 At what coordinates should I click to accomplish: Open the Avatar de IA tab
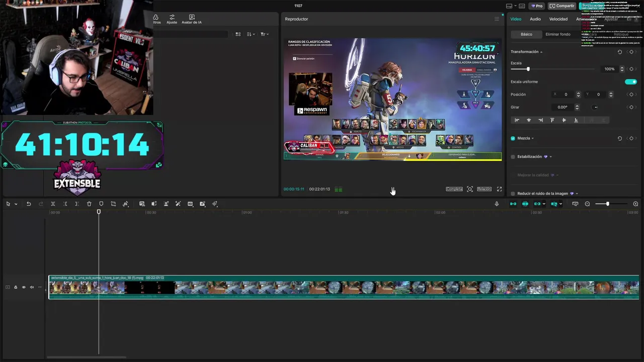coord(192,20)
